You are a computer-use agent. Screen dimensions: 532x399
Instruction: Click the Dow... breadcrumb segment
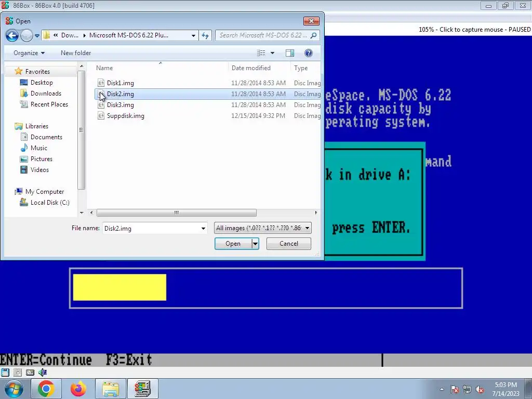70,35
